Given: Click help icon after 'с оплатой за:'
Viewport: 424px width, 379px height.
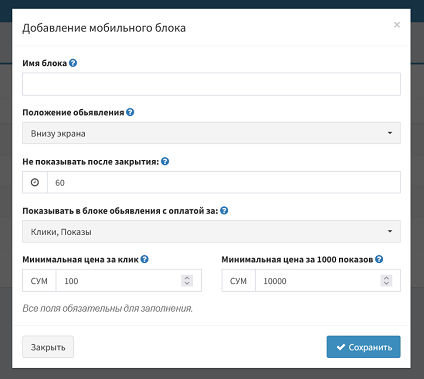Looking at the screenshot, I should click(224, 211).
